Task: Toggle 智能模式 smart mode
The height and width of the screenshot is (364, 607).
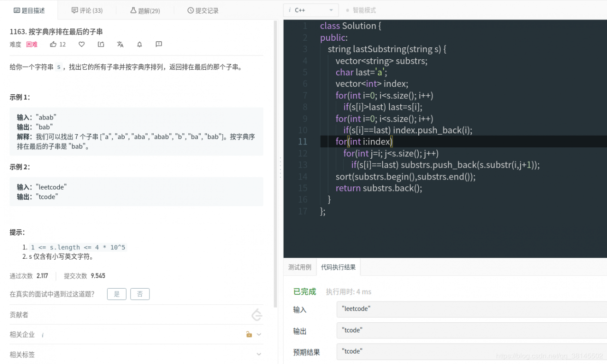Action: pyautogui.click(x=361, y=10)
